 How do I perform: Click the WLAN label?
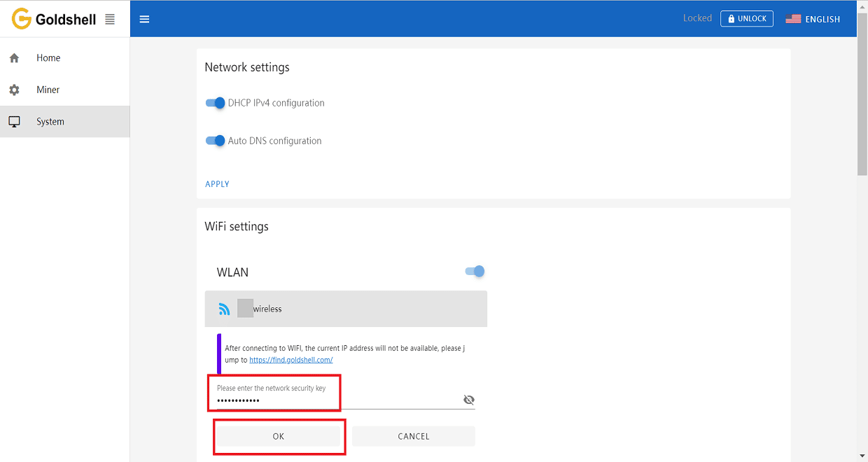(232, 272)
